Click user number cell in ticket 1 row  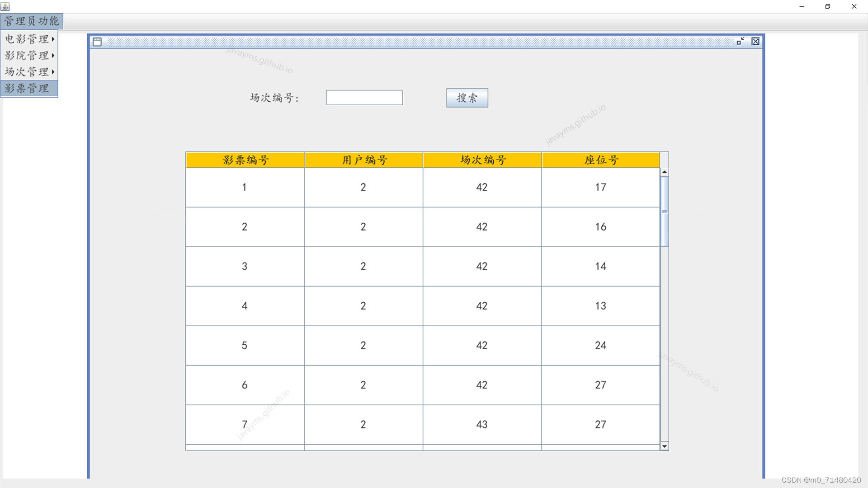tap(363, 188)
